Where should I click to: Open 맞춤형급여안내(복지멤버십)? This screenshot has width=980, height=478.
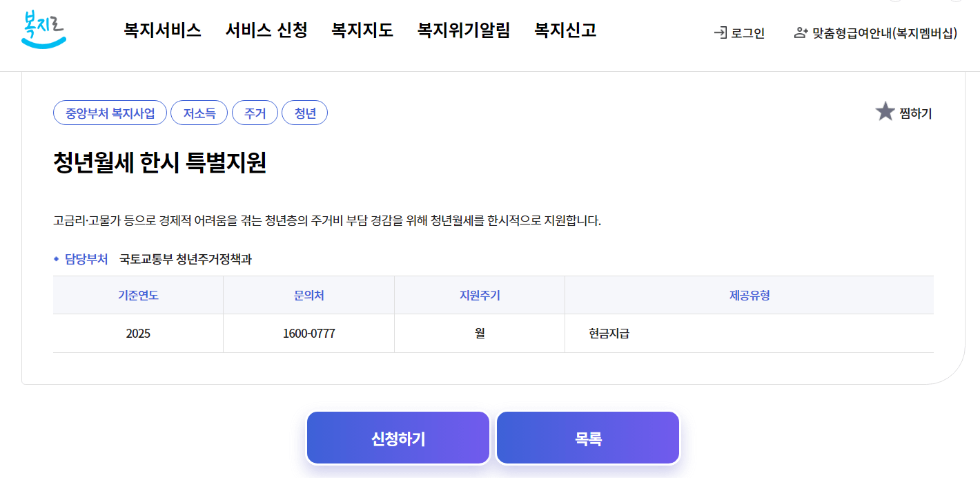883,32
